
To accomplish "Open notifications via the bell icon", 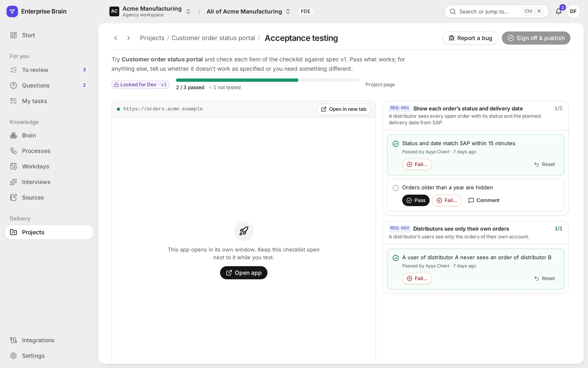I will pyautogui.click(x=559, y=11).
